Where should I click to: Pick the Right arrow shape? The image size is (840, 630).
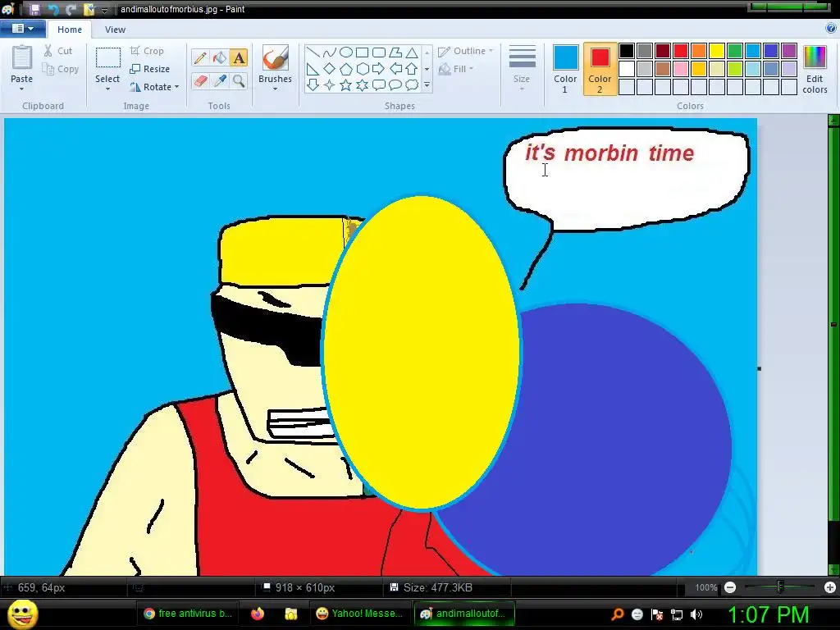tap(379, 69)
